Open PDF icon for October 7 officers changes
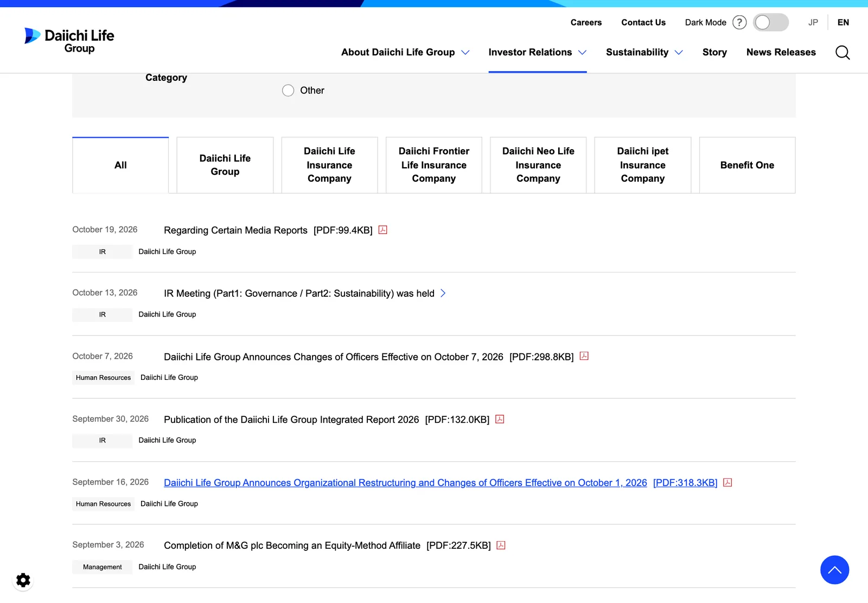Screen dimensions: 868x603 click(584, 356)
